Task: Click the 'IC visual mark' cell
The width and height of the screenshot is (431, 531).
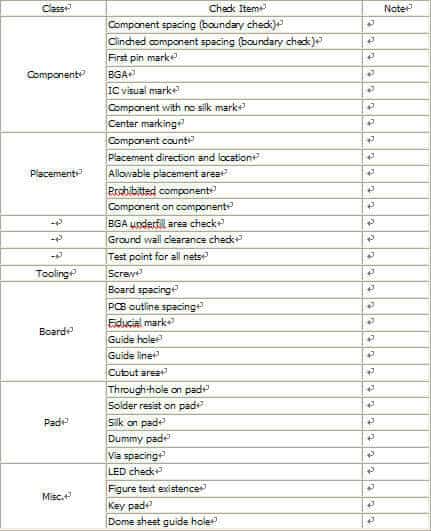Action: click(234, 91)
